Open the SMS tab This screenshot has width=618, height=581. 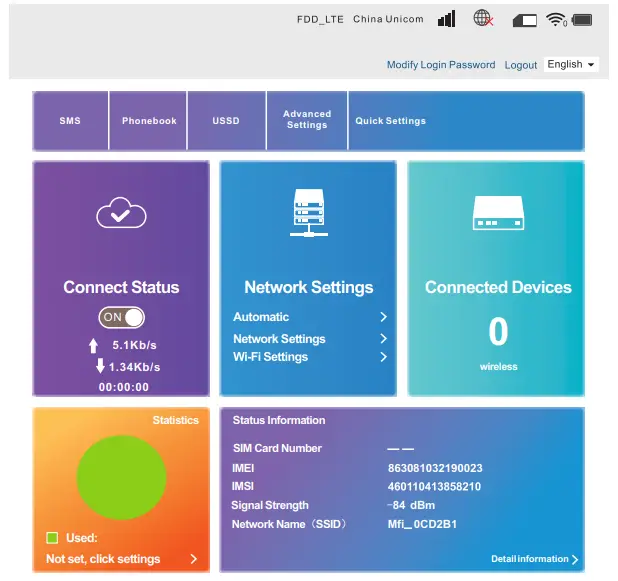pos(70,121)
